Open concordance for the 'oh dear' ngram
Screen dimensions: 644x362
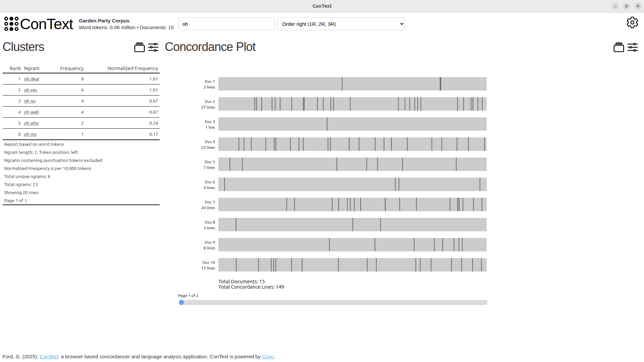pyautogui.click(x=32, y=79)
